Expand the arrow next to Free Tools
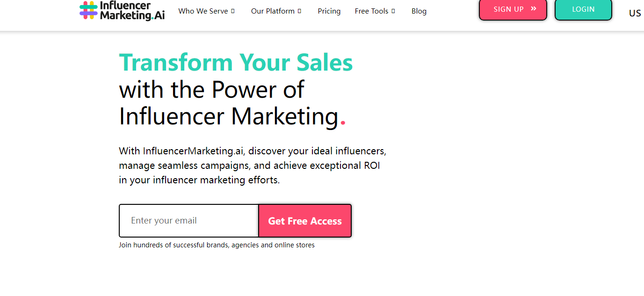The width and height of the screenshot is (644, 296). tap(393, 11)
